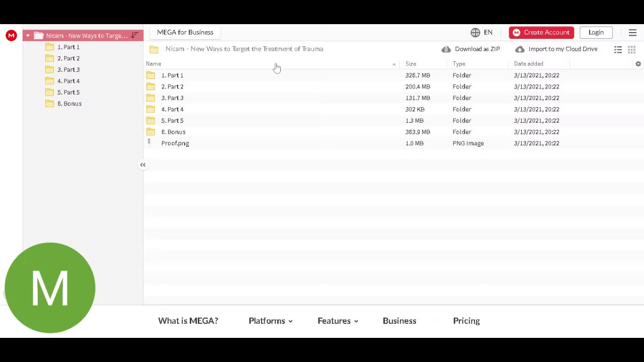Collapse the Nicam root folder tree arrow
The height and width of the screenshot is (362, 644).
point(28,36)
